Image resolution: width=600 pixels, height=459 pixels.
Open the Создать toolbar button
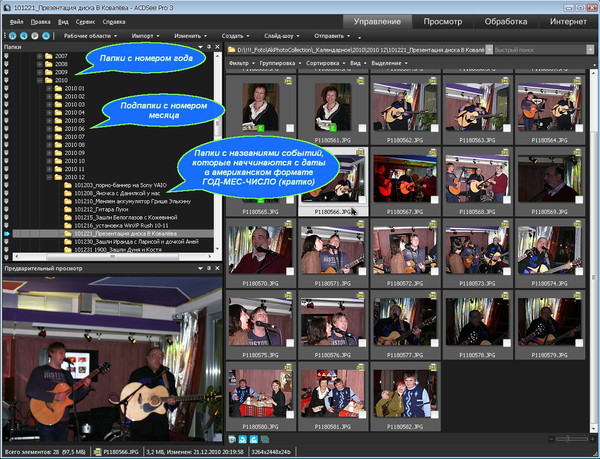235,36
